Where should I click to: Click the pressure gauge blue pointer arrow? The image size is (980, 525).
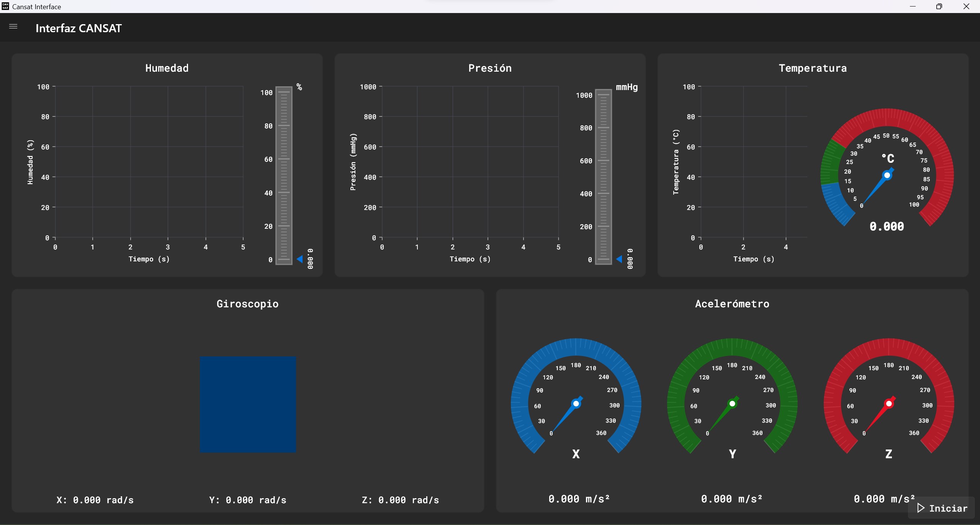619,259
